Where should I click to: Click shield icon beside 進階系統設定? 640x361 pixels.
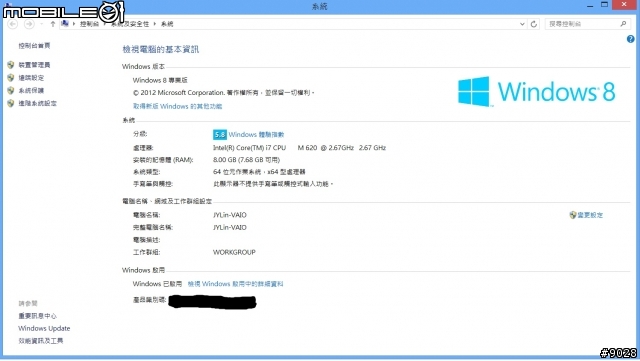coord(11,103)
